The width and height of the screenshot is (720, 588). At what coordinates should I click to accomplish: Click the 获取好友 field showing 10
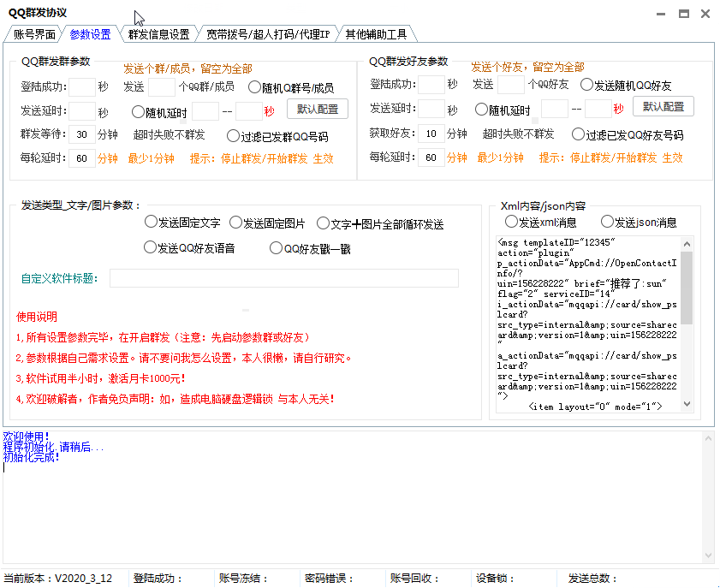click(431, 134)
